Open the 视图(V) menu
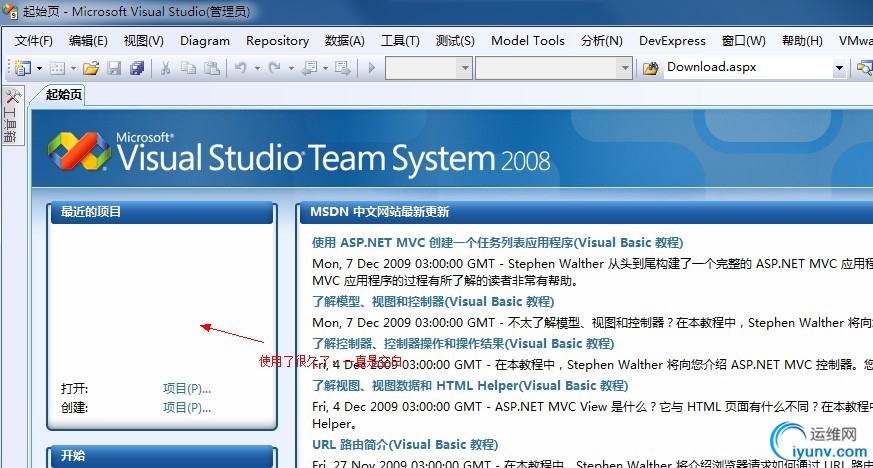Screen dimensions: 873x468 [x=144, y=41]
